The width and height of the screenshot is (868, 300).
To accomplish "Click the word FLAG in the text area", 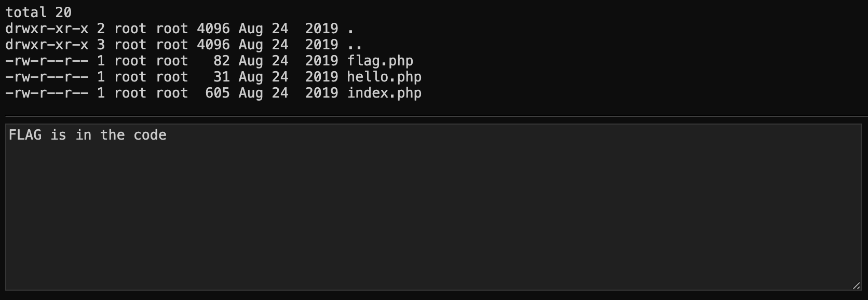I will coord(25,135).
